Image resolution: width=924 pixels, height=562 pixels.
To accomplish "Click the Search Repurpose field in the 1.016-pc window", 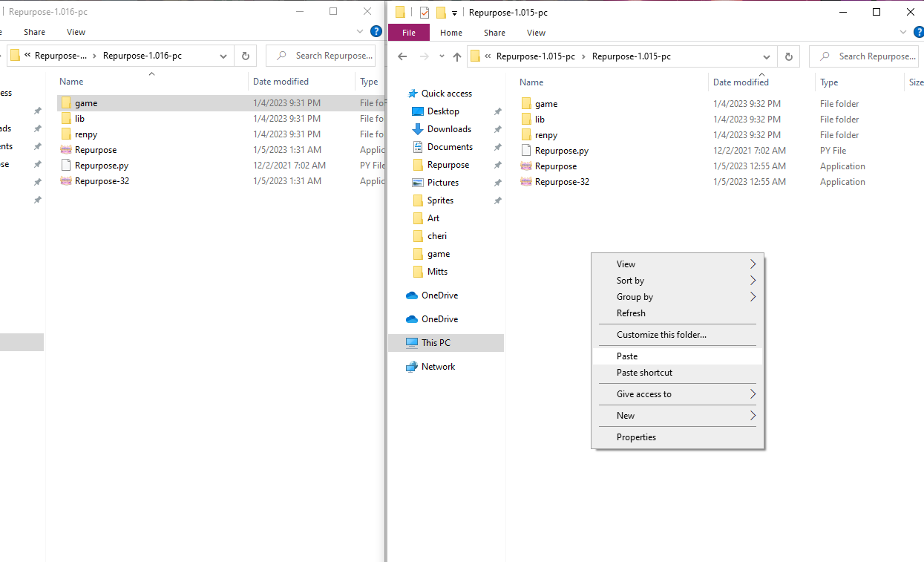I will (321, 56).
